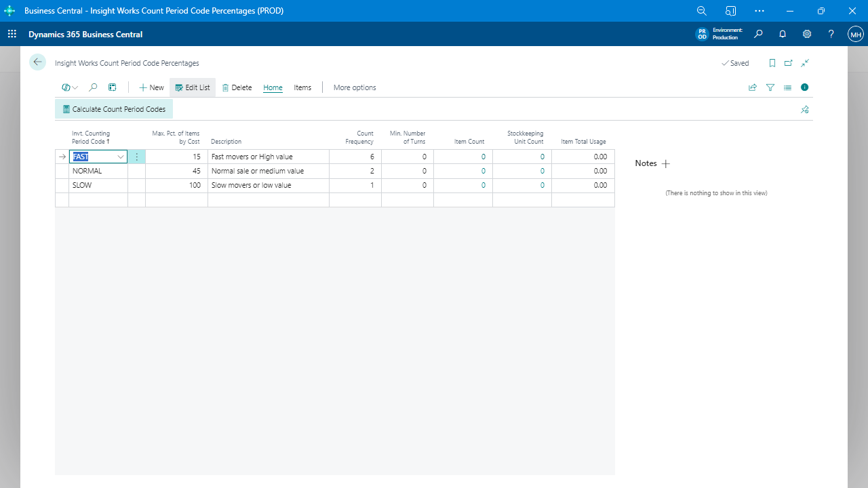Collapse the page using the inward arrows icon
This screenshot has height=488, width=868.
(804, 62)
